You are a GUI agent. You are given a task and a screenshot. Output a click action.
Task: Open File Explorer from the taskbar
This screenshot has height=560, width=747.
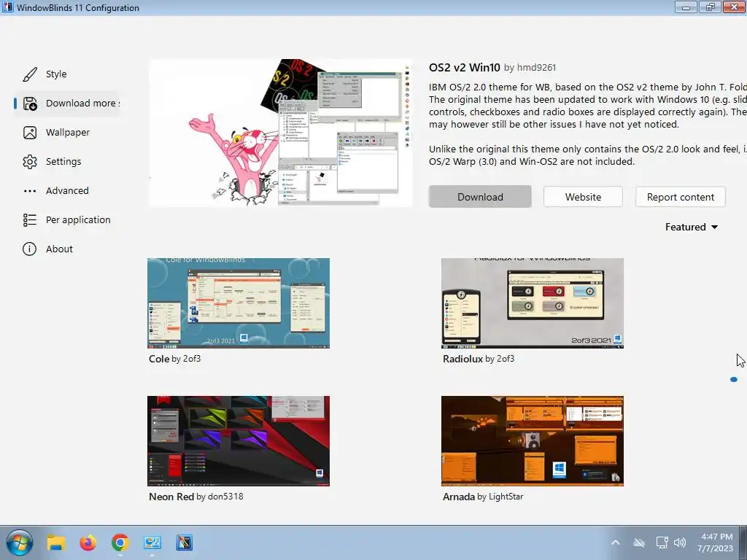click(x=55, y=542)
